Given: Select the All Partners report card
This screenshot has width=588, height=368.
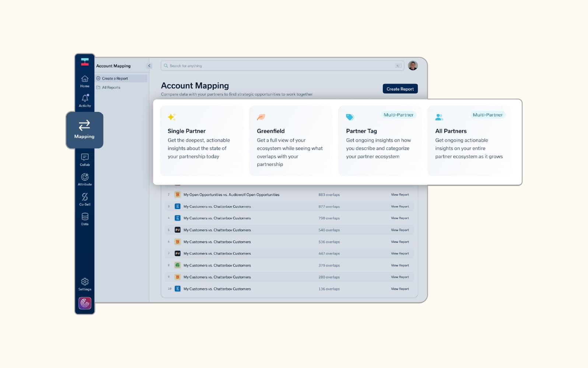Looking at the screenshot, I should [x=469, y=141].
